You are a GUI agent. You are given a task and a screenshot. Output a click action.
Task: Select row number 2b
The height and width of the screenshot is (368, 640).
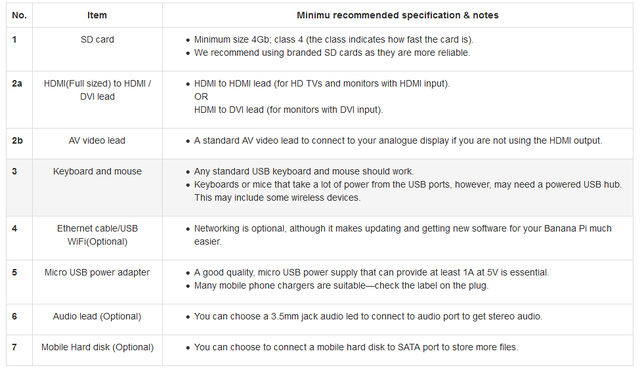(17, 140)
